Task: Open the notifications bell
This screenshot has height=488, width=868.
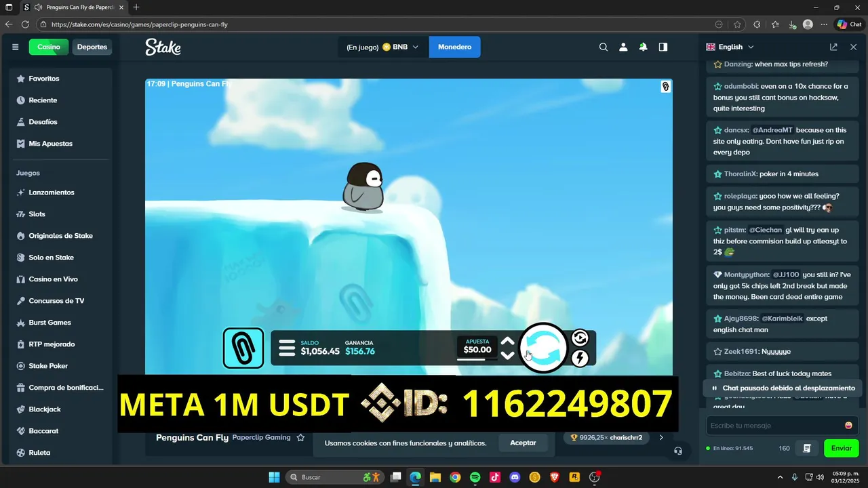Action: click(x=643, y=47)
